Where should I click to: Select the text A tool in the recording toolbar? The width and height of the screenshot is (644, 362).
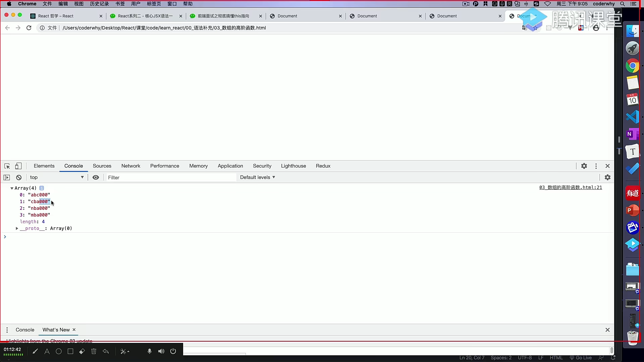47,351
